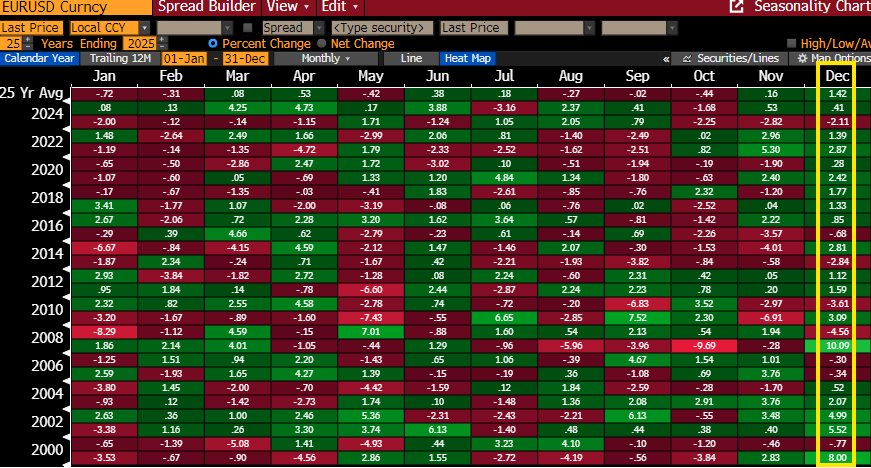The width and height of the screenshot is (871, 468).
Task: Click the Map Options gear icon
Action: pos(799,59)
